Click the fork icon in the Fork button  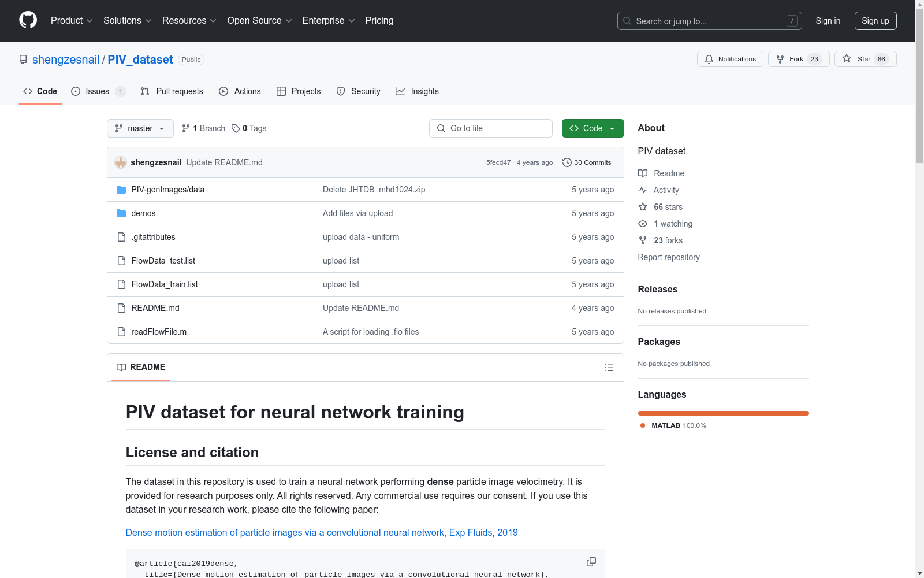[780, 59]
